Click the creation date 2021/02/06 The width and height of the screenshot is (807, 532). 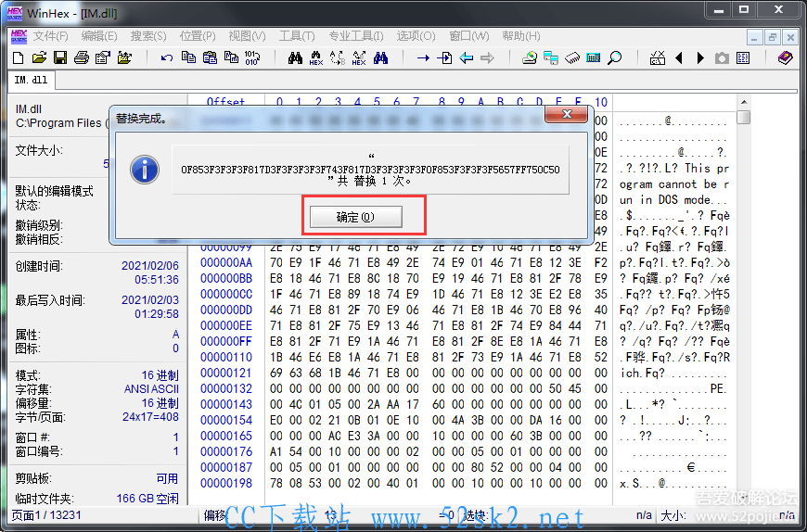[x=150, y=266]
